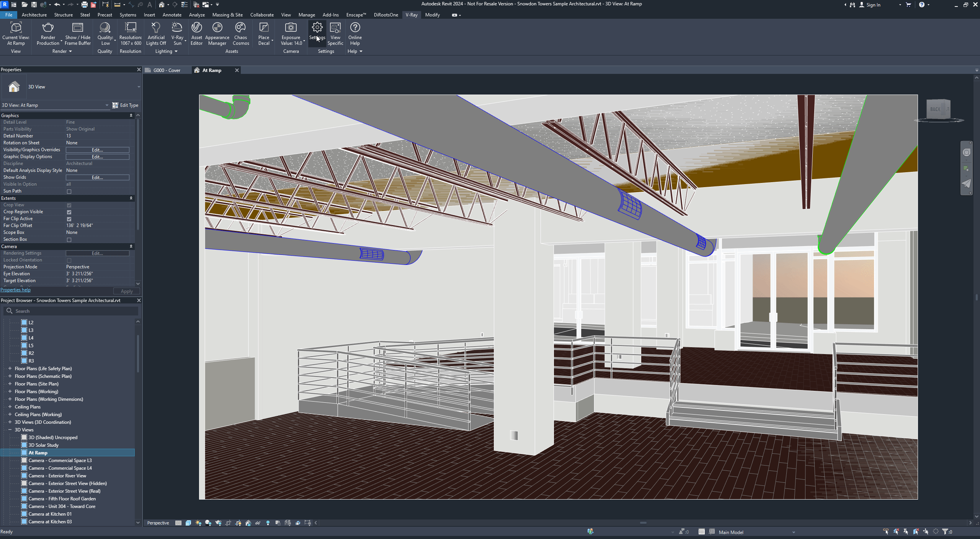
Task: Open View Specific settings
Action: click(x=335, y=28)
